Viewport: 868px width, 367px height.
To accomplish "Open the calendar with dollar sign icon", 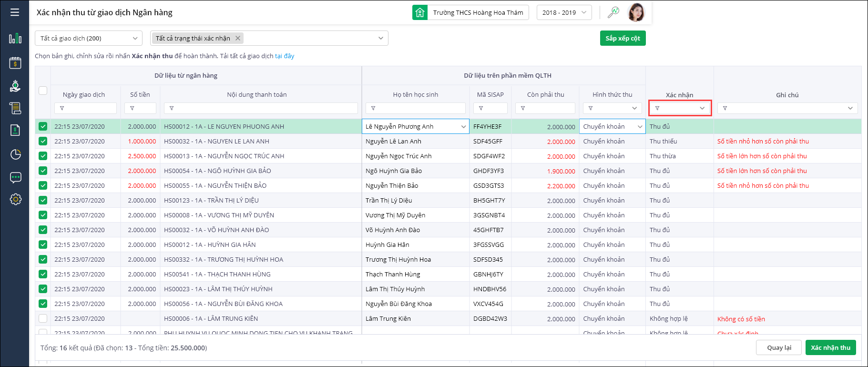I will pos(15,62).
